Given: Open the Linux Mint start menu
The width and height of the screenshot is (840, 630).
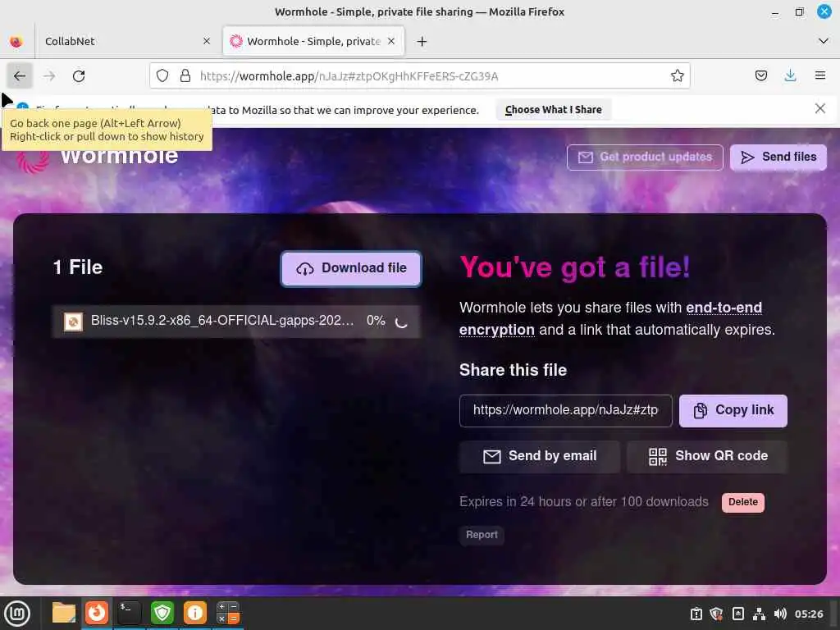Looking at the screenshot, I should pyautogui.click(x=17, y=614).
